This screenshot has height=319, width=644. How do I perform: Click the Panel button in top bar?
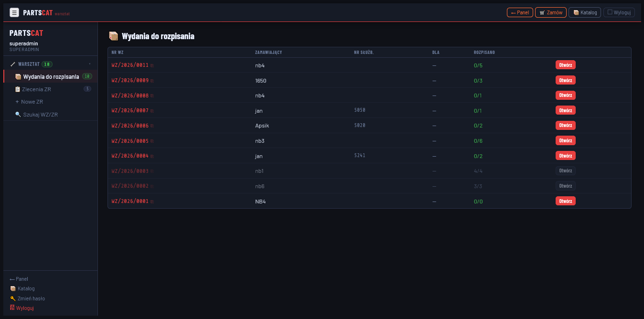click(520, 12)
